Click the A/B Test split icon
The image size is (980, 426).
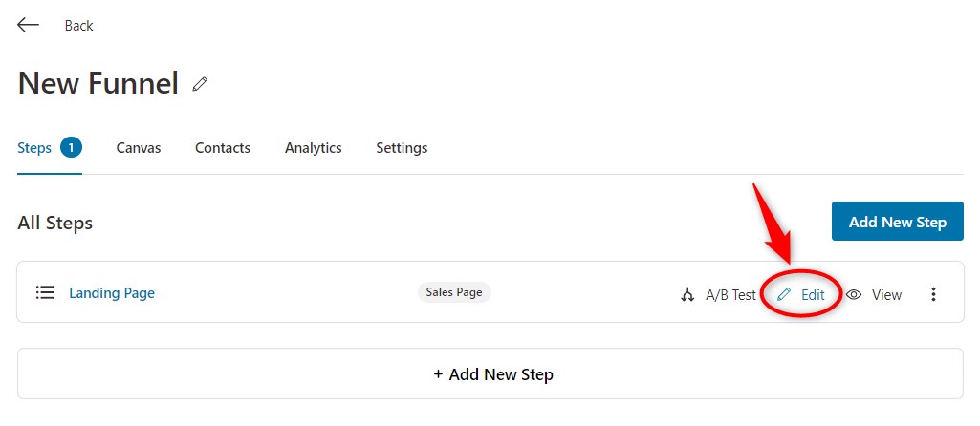click(687, 295)
